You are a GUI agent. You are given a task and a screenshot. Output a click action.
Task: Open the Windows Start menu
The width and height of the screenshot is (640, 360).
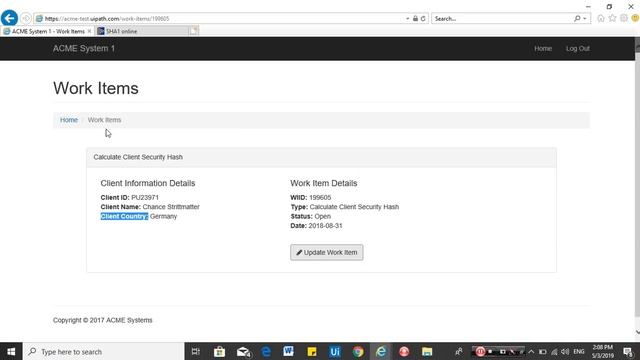point(11,351)
